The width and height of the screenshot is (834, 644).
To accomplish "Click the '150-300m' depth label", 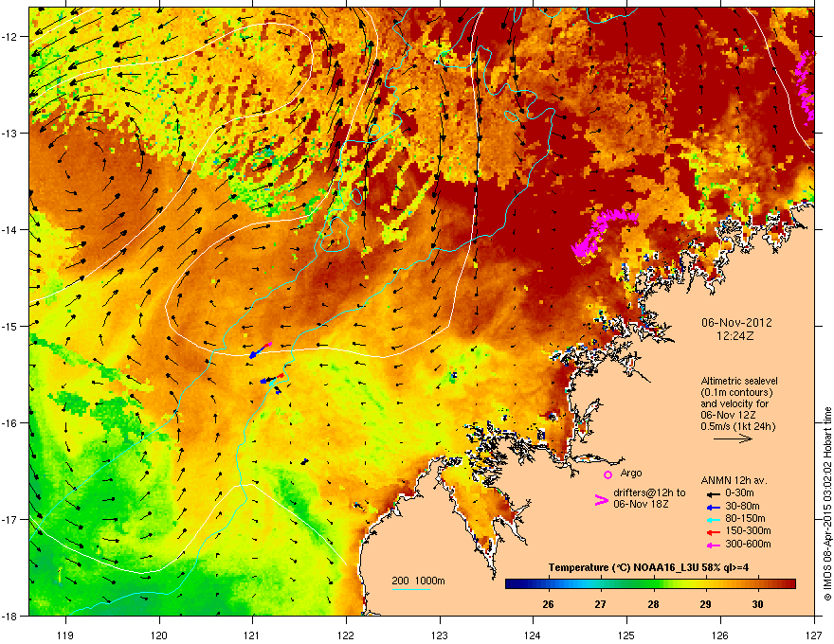I will pos(748,530).
